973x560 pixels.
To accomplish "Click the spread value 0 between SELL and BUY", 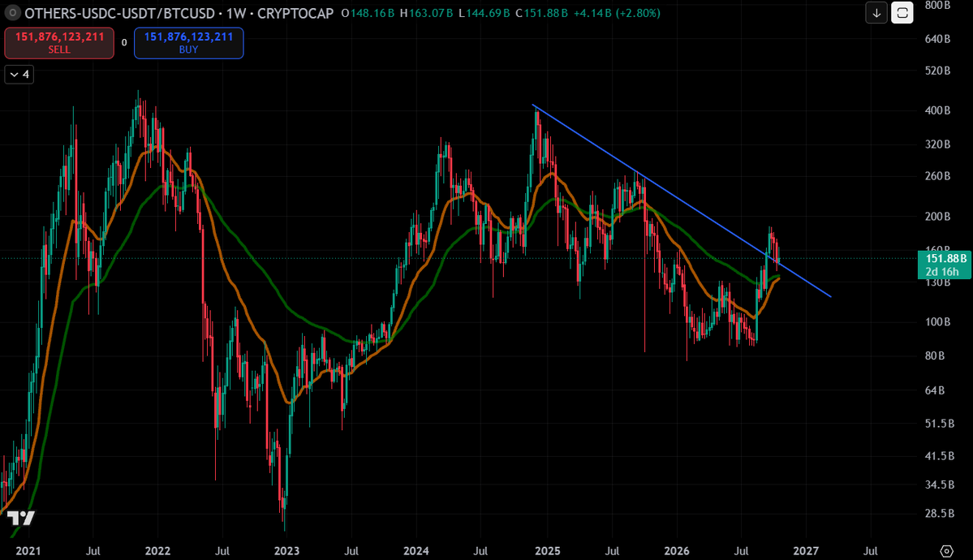I will click(x=124, y=43).
